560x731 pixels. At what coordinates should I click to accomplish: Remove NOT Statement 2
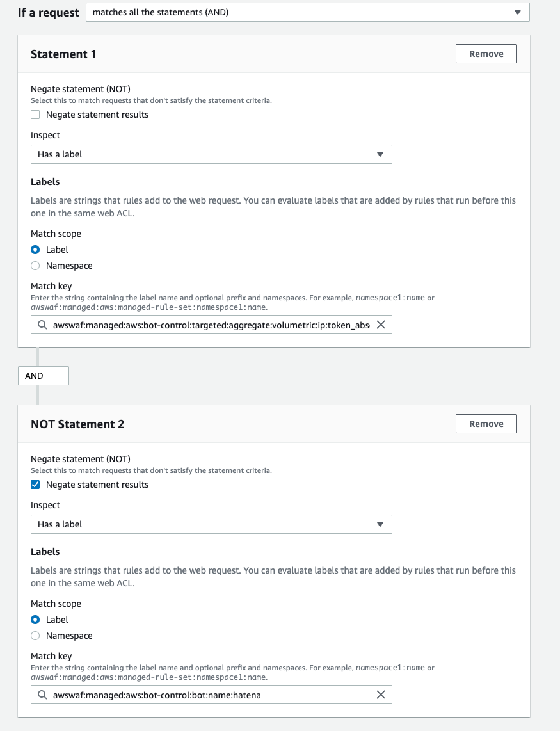pos(486,424)
